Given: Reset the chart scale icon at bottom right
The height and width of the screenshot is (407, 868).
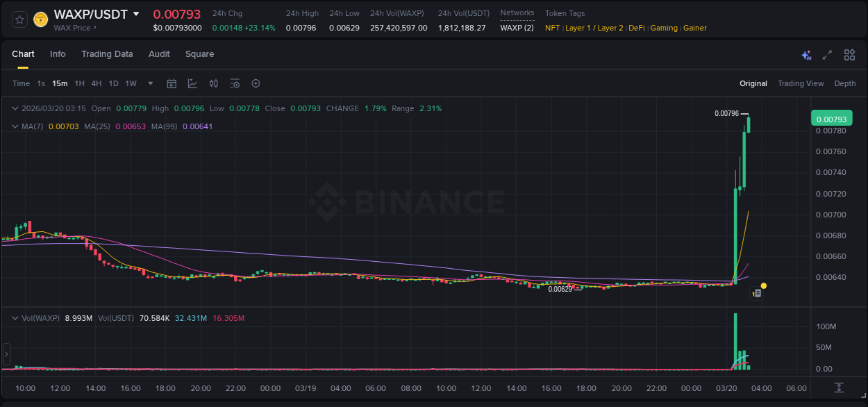Looking at the screenshot, I should (839, 388).
